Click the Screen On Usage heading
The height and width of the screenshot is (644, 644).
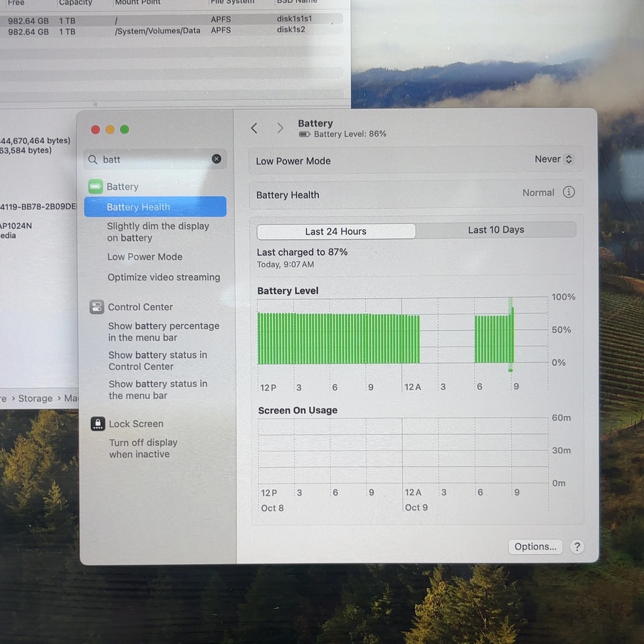coord(298,410)
